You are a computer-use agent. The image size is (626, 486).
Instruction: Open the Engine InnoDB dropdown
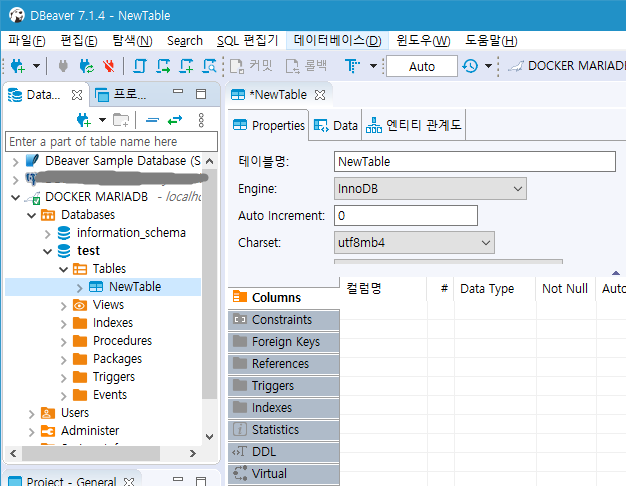click(x=430, y=188)
